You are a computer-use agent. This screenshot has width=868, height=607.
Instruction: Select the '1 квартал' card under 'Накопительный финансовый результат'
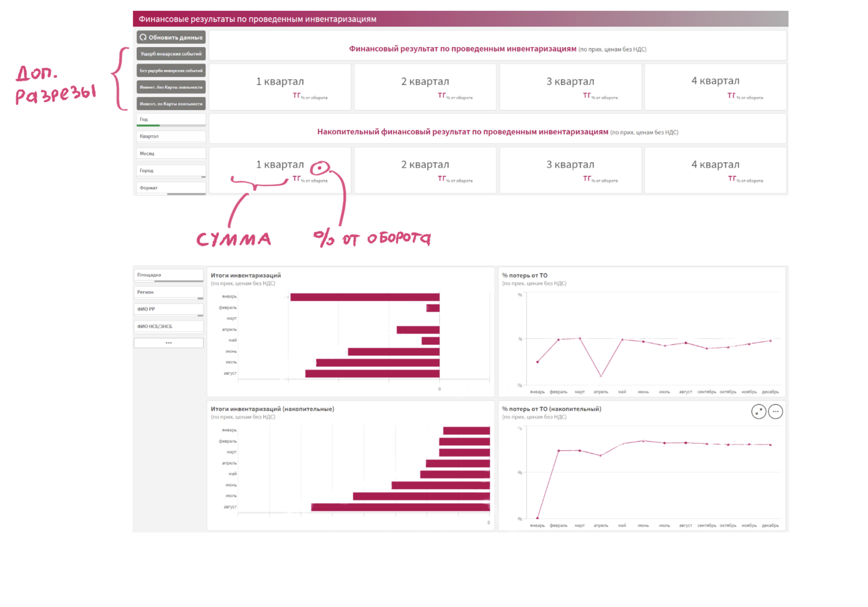coord(280,170)
